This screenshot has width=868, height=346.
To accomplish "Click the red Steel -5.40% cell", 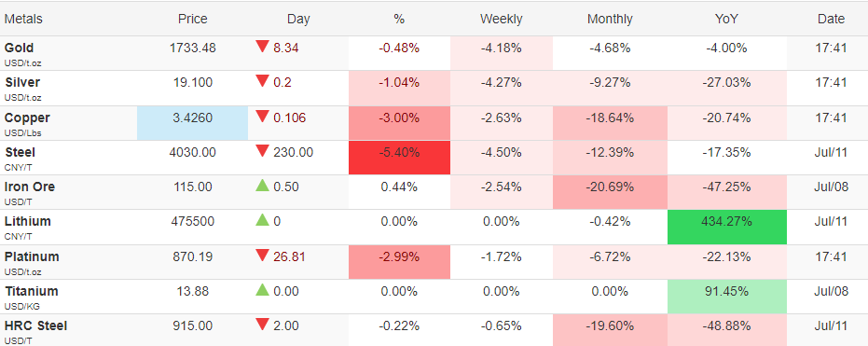I will (399, 158).
